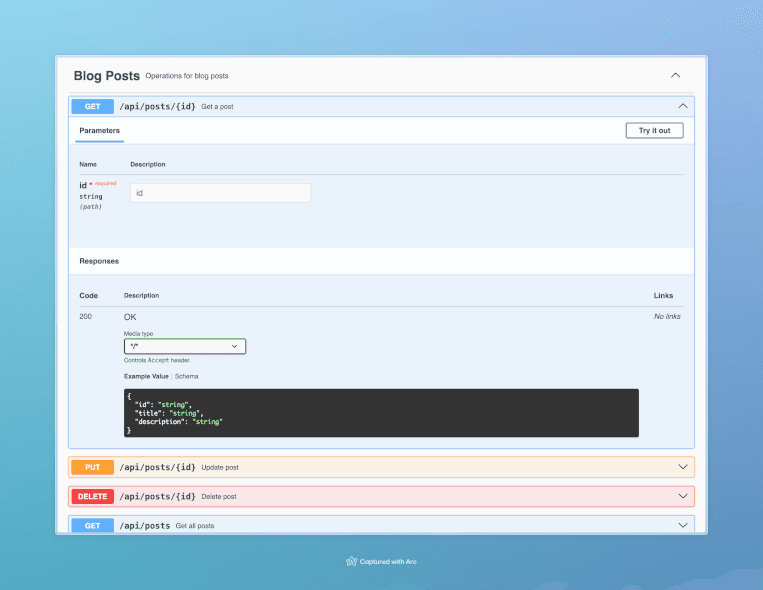Click the 200 response code
Viewport: 763px width, 590px height.
point(86,316)
